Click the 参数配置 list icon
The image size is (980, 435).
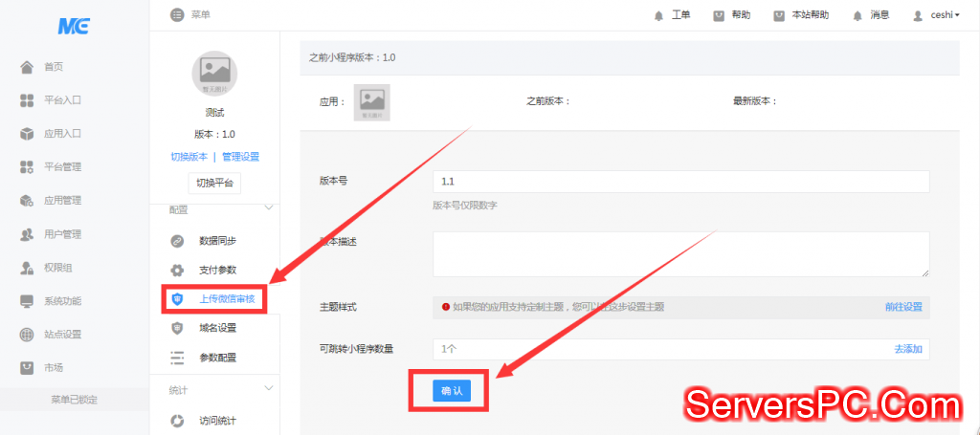coord(177,358)
